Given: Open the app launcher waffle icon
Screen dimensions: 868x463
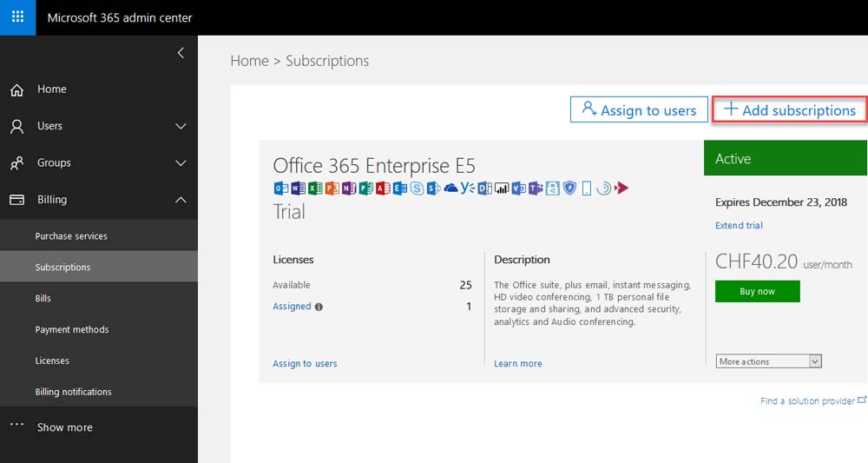Looking at the screenshot, I should 17,17.
